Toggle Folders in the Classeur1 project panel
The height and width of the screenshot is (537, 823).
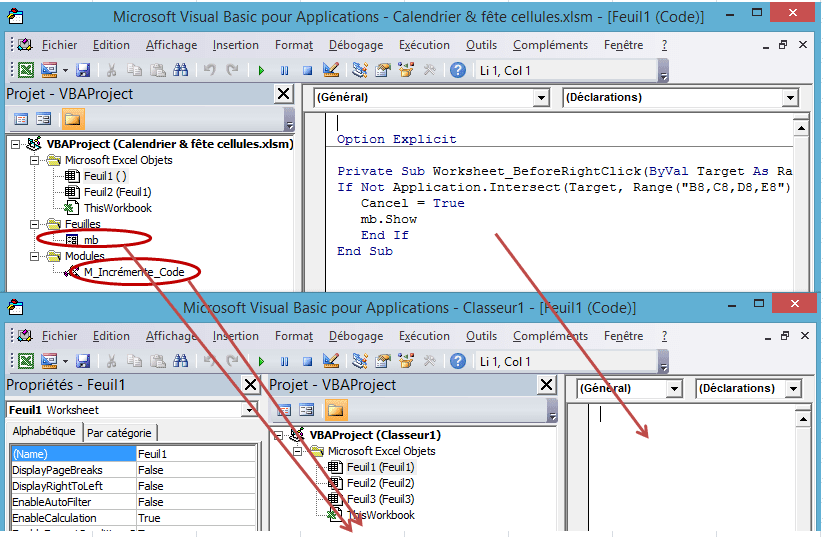(x=335, y=410)
